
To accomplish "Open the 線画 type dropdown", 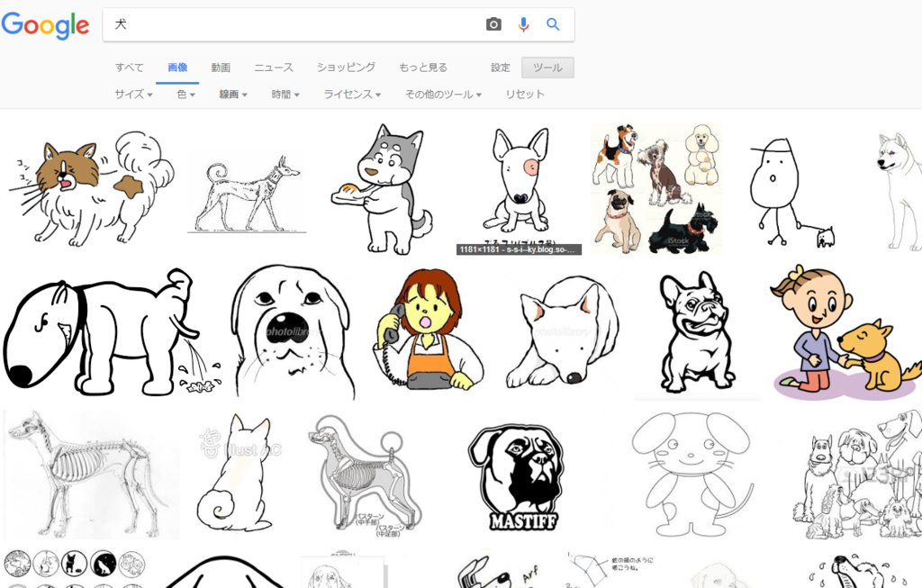I will [233, 94].
